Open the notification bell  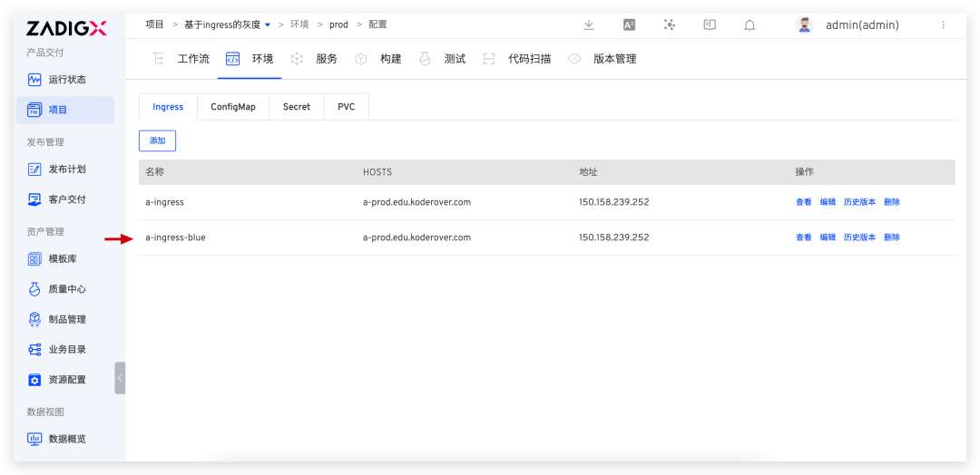(x=750, y=25)
